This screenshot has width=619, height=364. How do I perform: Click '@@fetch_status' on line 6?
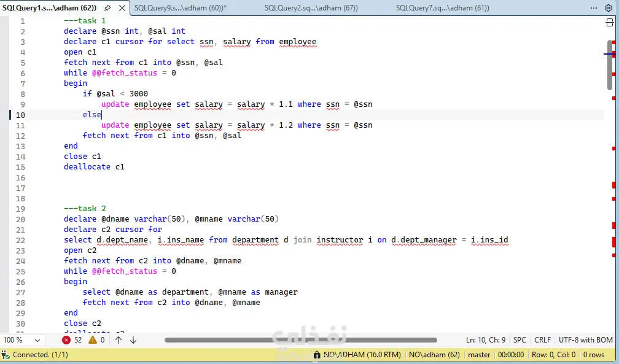124,73
